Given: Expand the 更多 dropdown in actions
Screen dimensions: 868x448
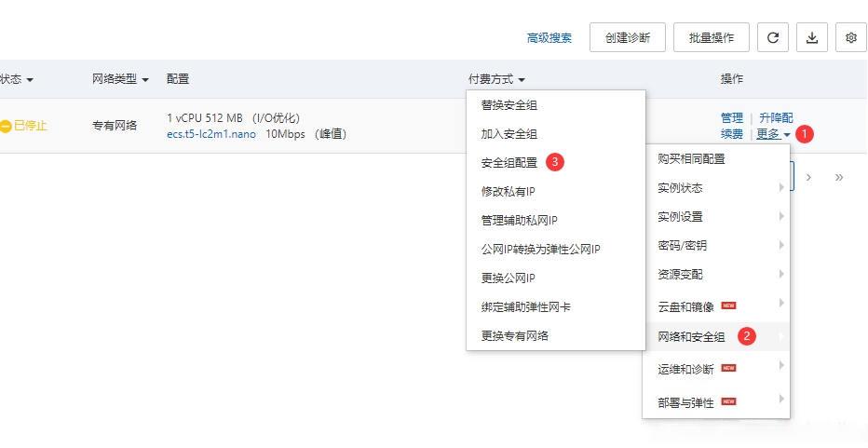Looking at the screenshot, I should coord(773,134).
